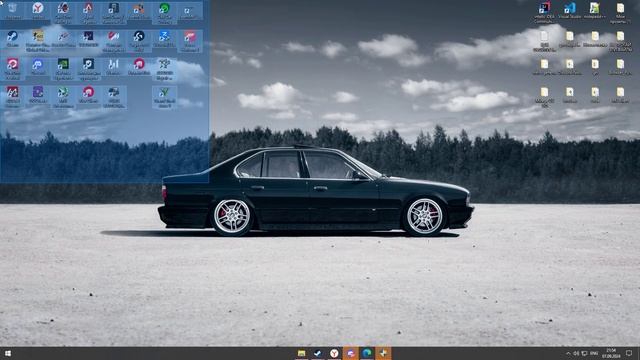Select the Visual Studio Code shortcut

pos(570,11)
